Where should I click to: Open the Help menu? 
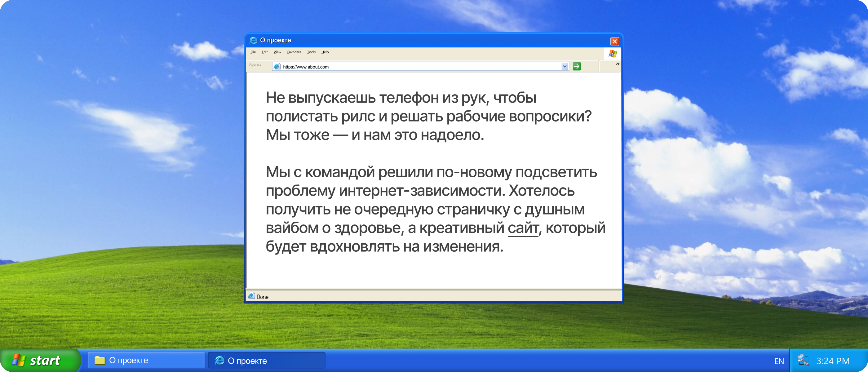pos(325,52)
